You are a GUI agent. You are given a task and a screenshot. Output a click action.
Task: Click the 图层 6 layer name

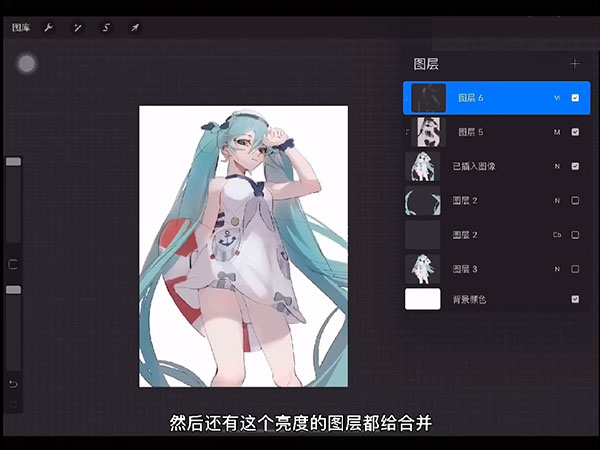pos(471,98)
